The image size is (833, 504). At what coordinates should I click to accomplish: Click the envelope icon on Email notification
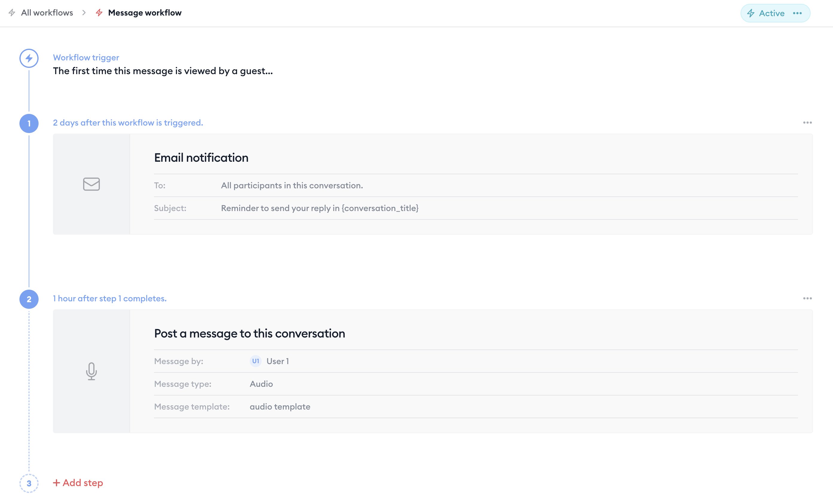tap(91, 184)
